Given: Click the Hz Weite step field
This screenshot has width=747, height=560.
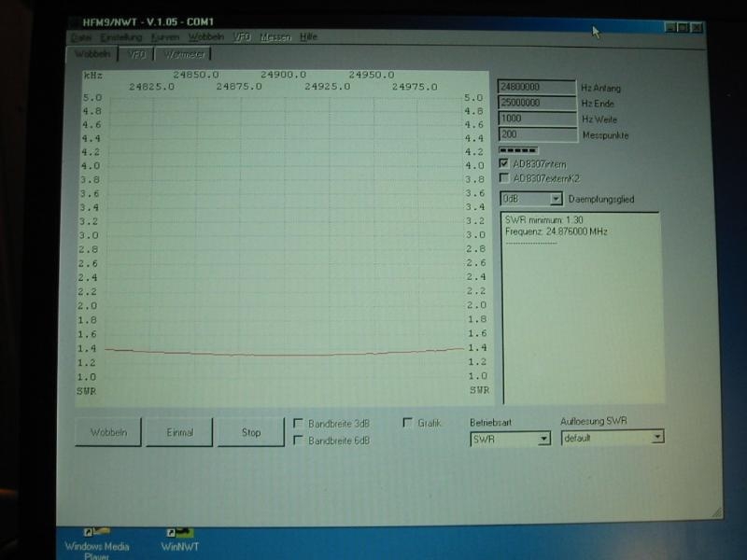Looking at the screenshot, I should pos(537,119).
